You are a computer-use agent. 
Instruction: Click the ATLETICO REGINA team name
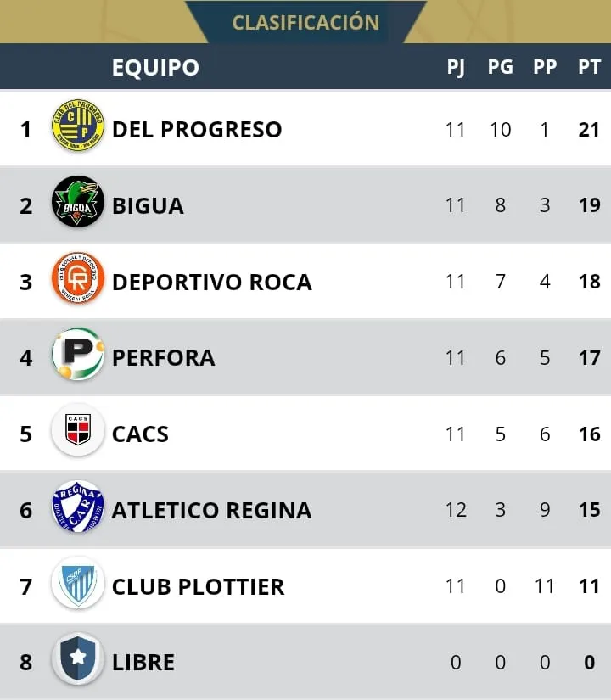coord(211,511)
